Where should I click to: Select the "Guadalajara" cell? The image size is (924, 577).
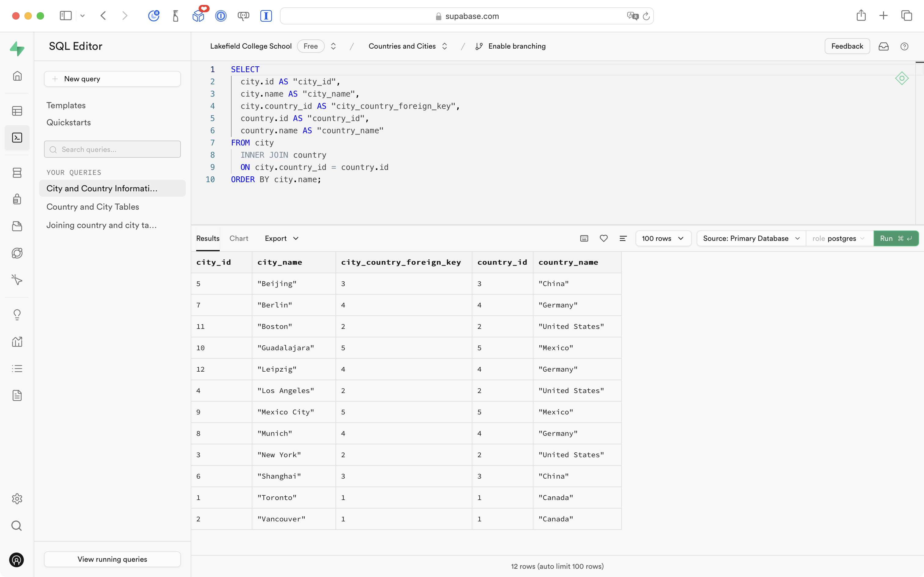[294, 348]
